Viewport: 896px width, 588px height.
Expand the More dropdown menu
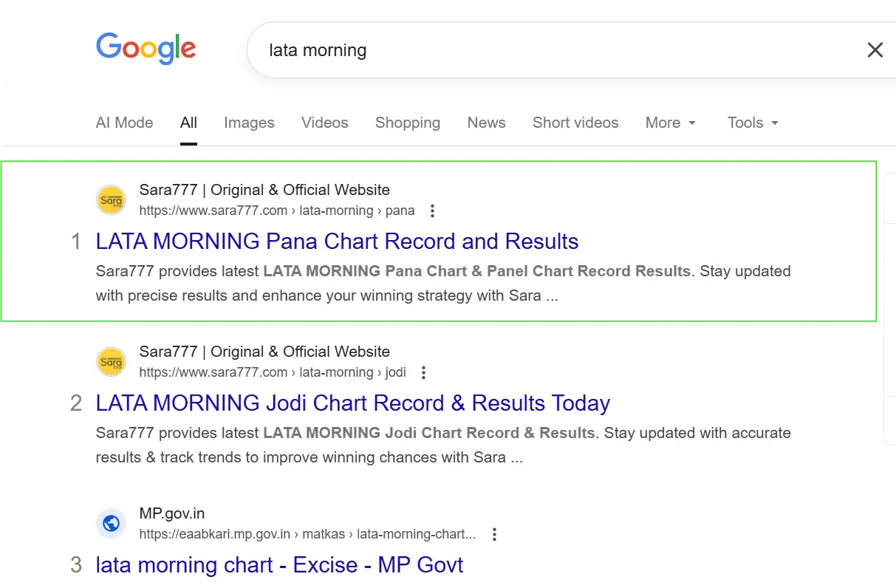(x=670, y=123)
